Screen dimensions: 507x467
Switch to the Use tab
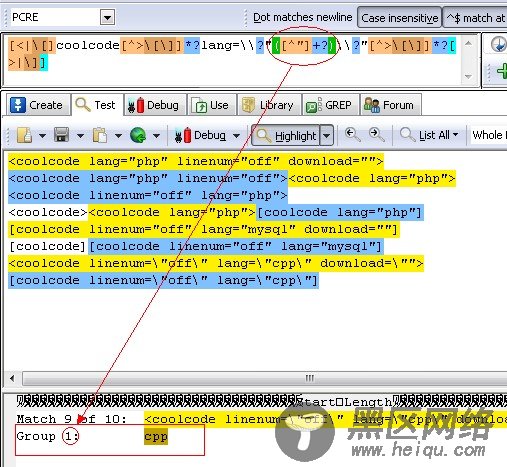coord(212,105)
